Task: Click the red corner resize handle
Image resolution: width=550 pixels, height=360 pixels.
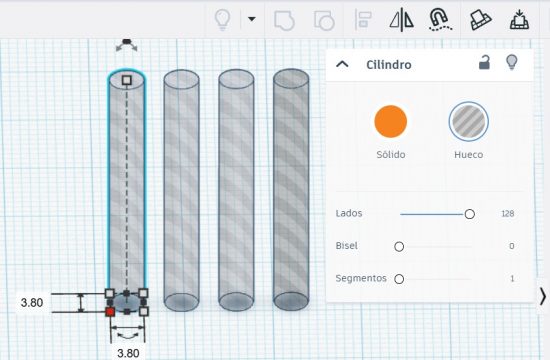Action: click(x=110, y=311)
